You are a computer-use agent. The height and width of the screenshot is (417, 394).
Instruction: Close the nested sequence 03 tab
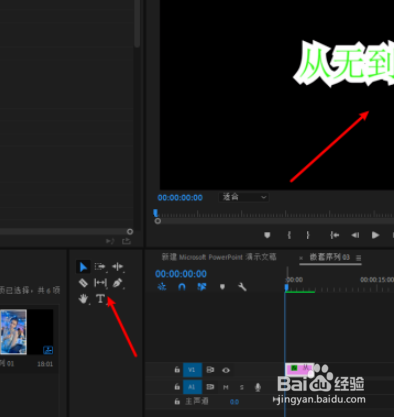pyautogui.click(x=301, y=258)
